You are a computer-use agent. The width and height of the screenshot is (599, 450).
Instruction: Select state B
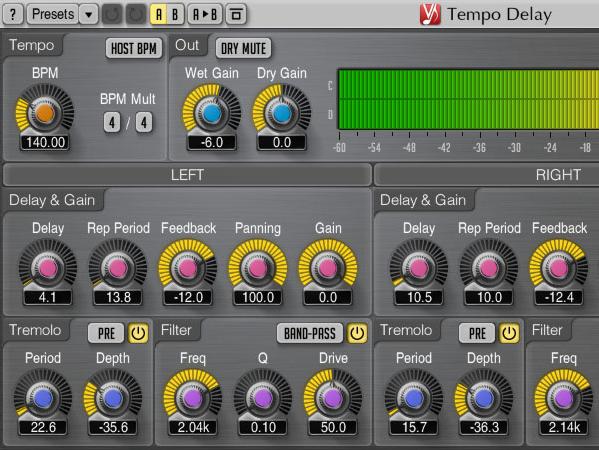pyautogui.click(x=175, y=15)
